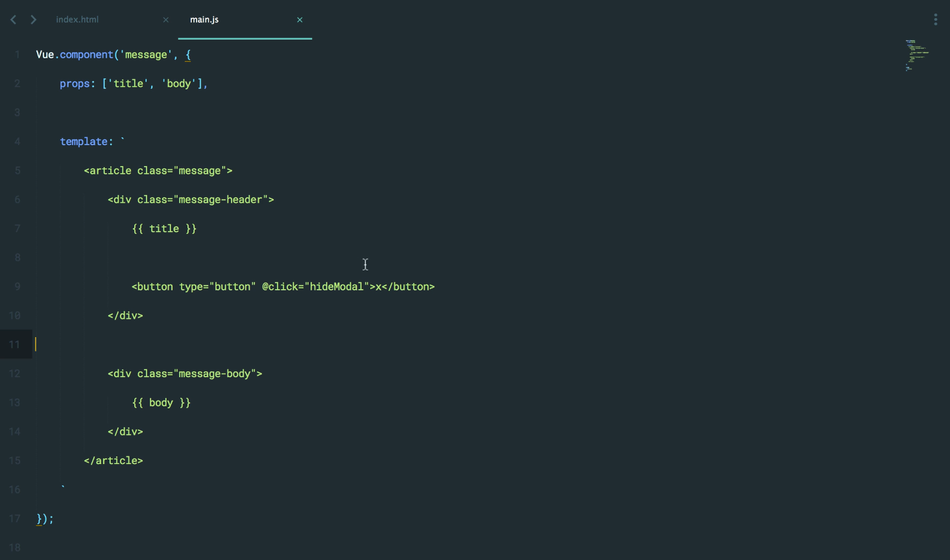Close the main.js tab

click(x=300, y=20)
